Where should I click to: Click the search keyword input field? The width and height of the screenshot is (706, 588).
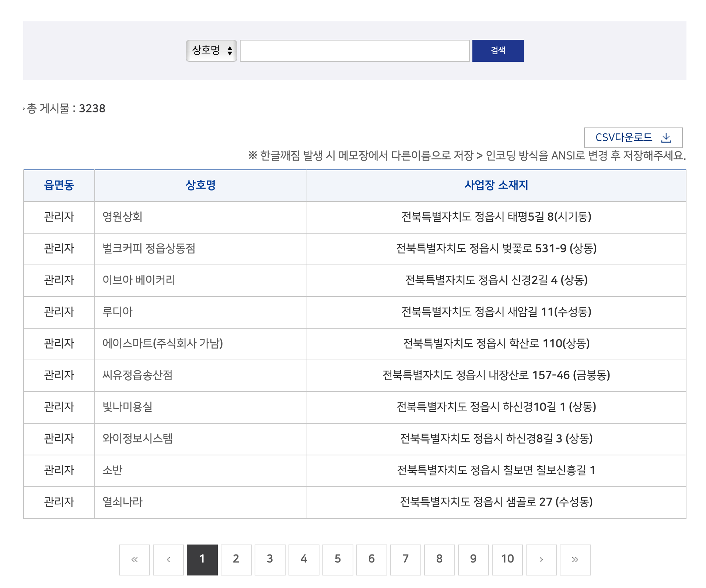(x=354, y=50)
